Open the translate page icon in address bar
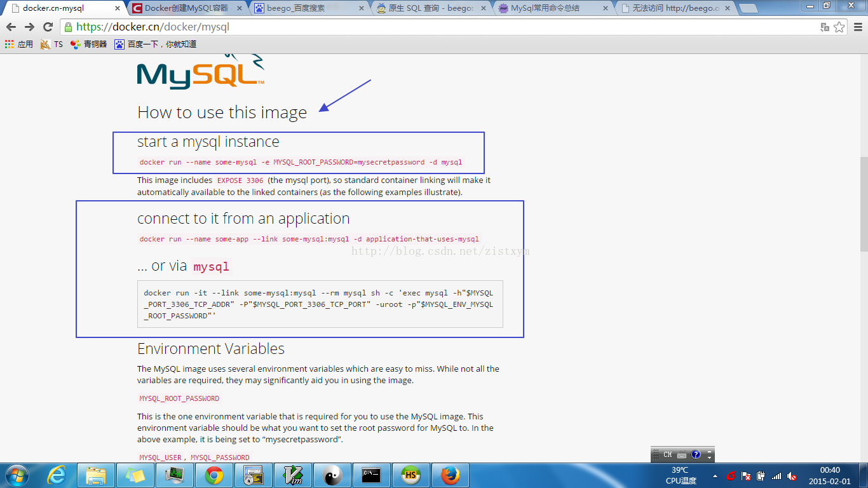Screen dimensions: 868x488 pyautogui.click(x=825, y=27)
